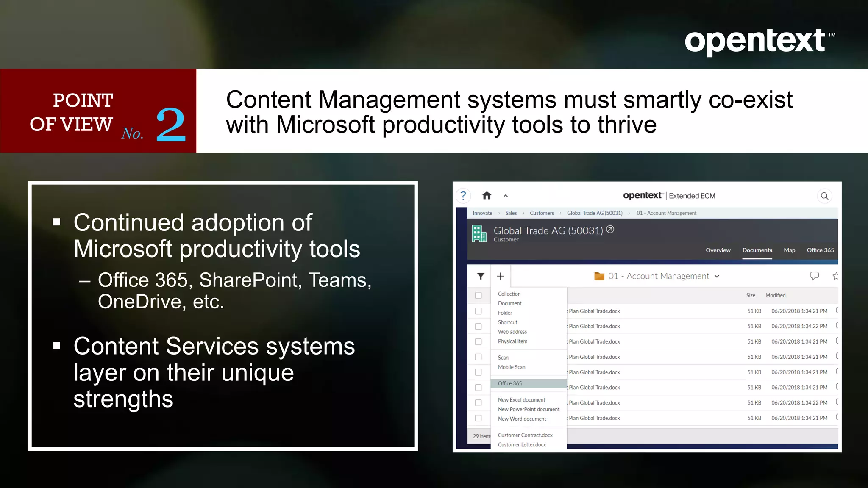
Task: Choose Folder from the add menu
Action: (505, 313)
